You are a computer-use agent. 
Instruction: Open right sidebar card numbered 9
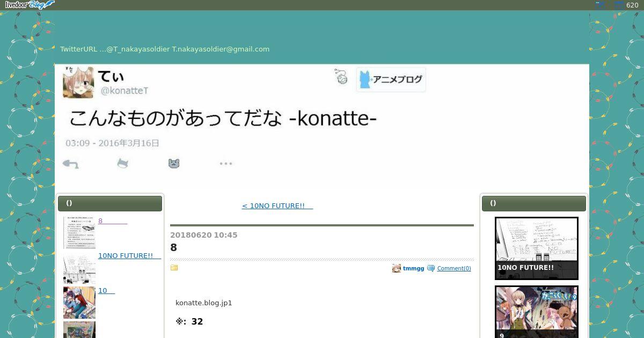coord(537,312)
